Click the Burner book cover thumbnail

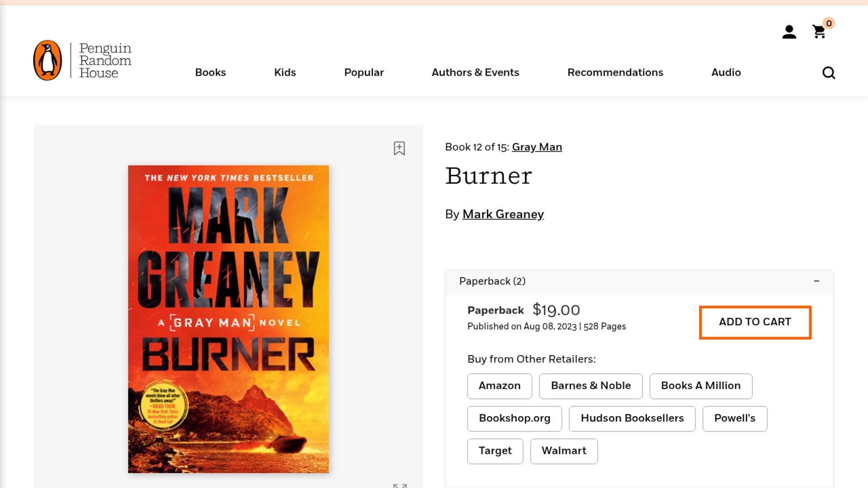click(x=228, y=319)
